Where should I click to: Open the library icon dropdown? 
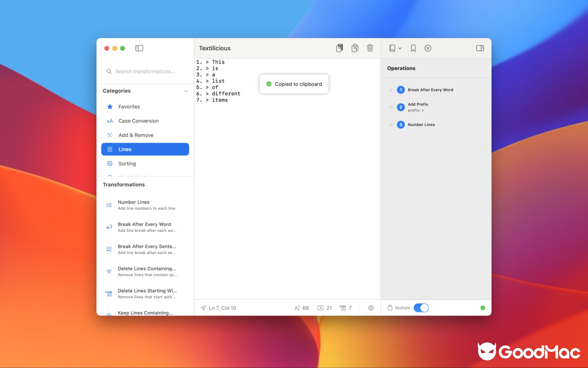[x=395, y=48]
